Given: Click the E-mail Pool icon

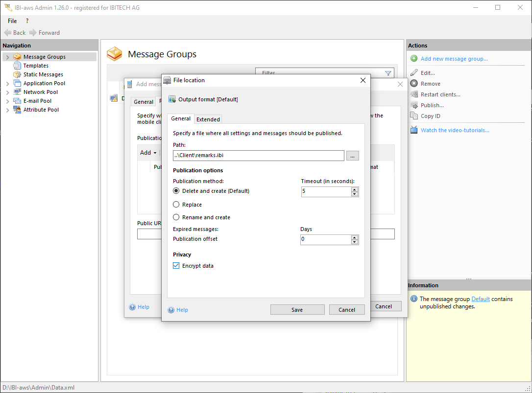Looking at the screenshot, I should click(x=18, y=101).
